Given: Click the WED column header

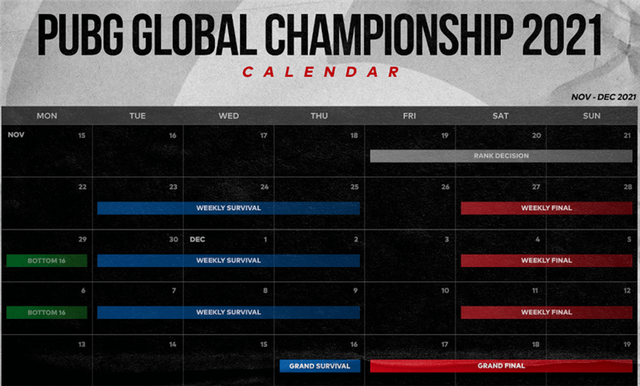Looking at the screenshot, I should [229, 116].
